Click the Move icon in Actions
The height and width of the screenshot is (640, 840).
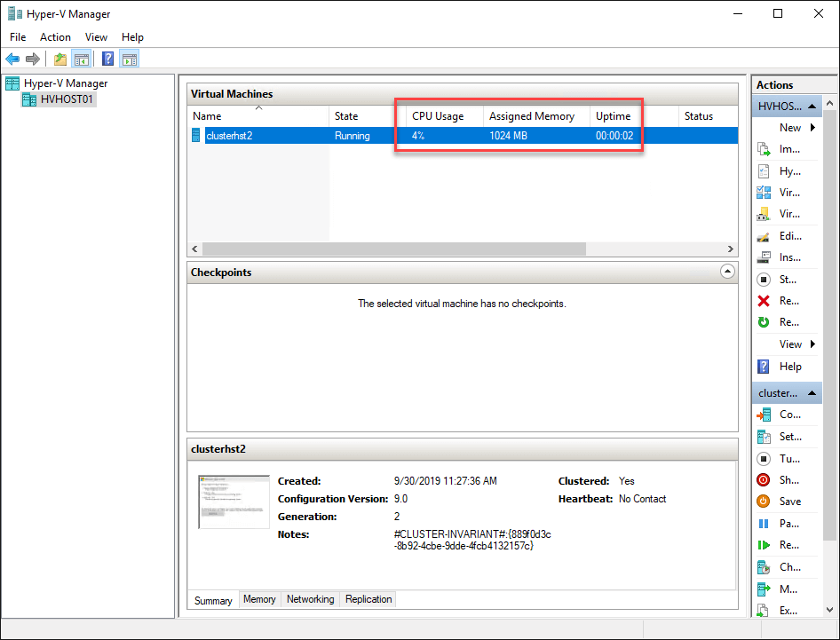coord(764,589)
